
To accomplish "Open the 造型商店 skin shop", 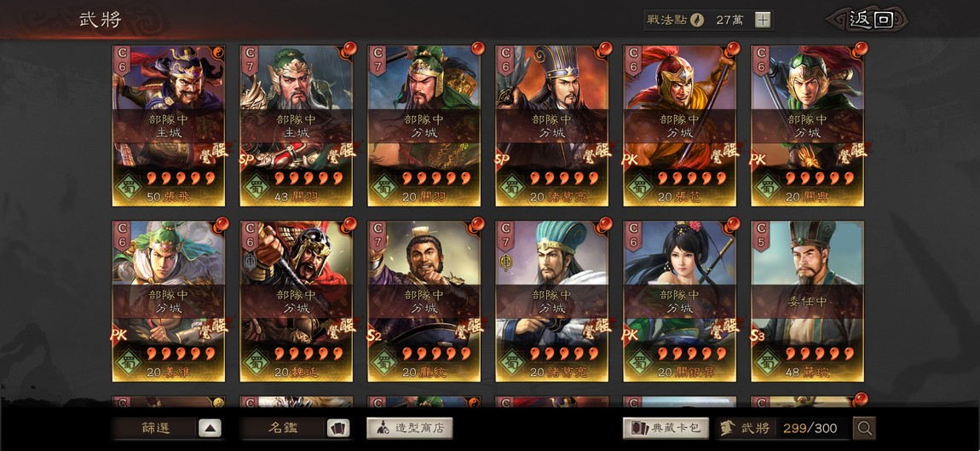I will (x=409, y=429).
